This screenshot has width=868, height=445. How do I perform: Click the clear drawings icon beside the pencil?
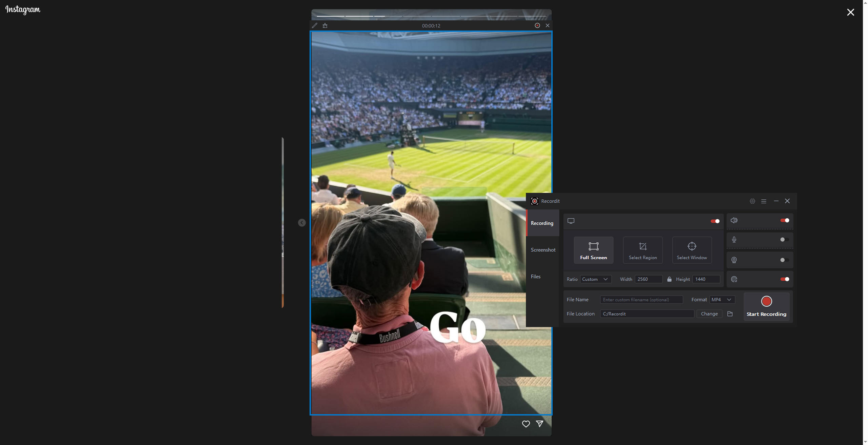coord(325,25)
